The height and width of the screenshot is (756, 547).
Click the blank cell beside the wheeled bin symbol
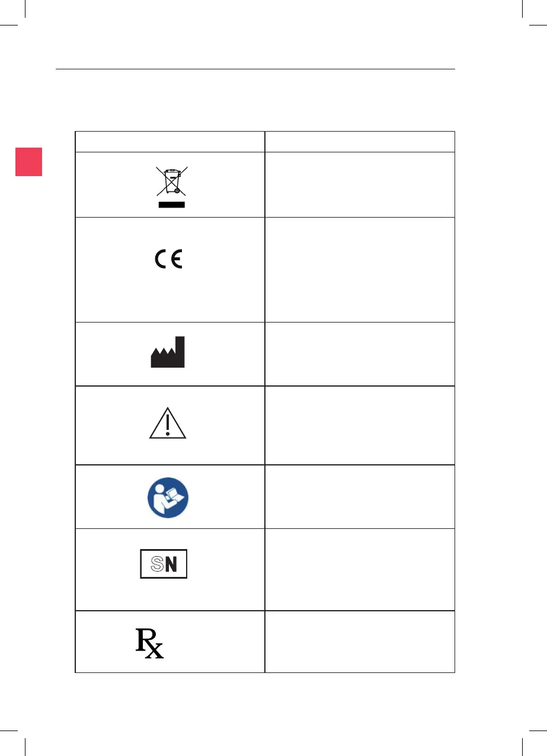tap(360, 184)
